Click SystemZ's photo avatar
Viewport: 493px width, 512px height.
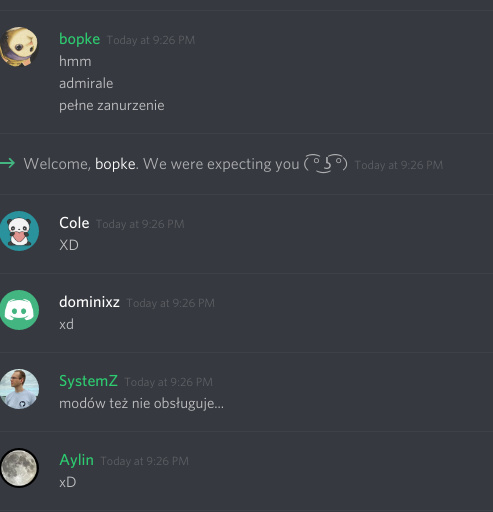click(19, 389)
